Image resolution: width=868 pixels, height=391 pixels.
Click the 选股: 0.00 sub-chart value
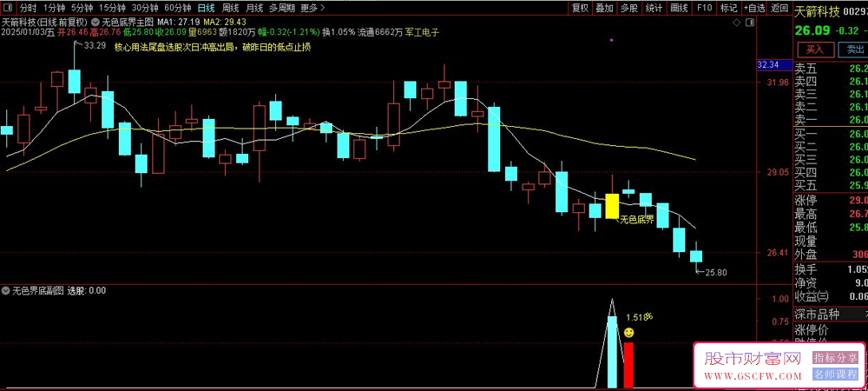86,289
